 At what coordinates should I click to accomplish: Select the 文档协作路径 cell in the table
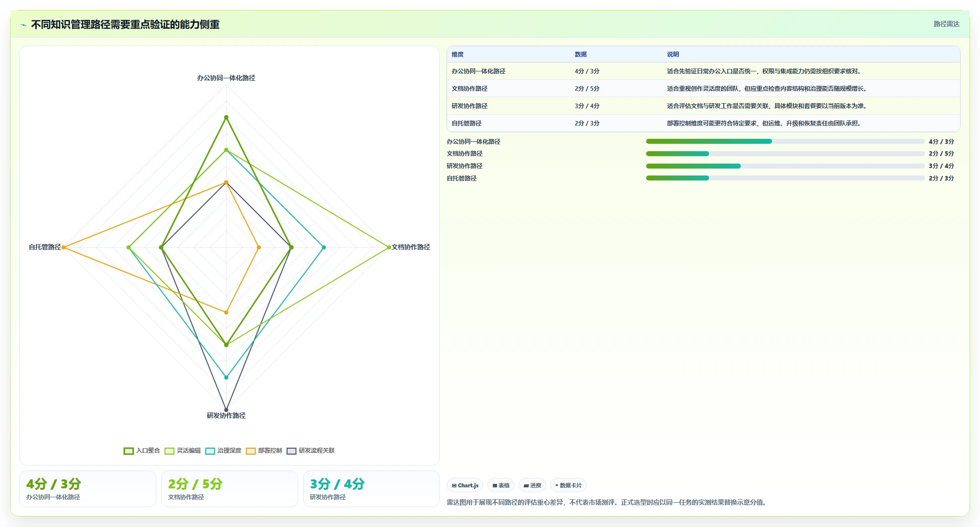tap(469, 89)
